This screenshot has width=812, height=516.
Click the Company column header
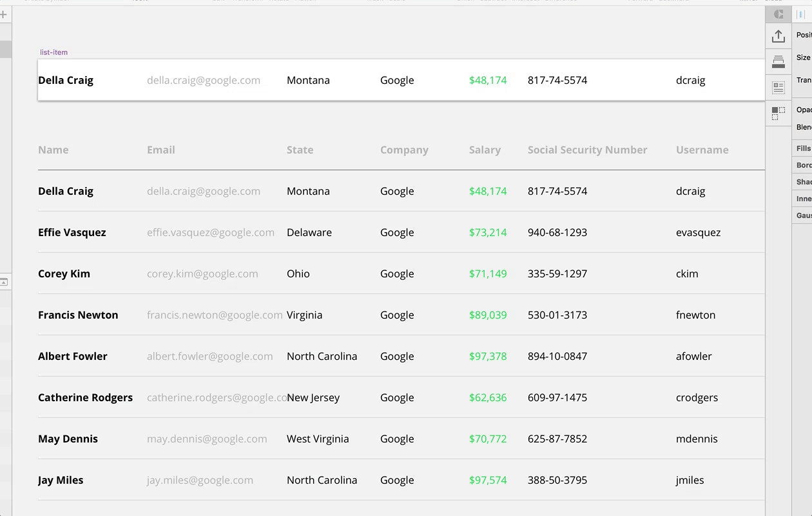[404, 150]
